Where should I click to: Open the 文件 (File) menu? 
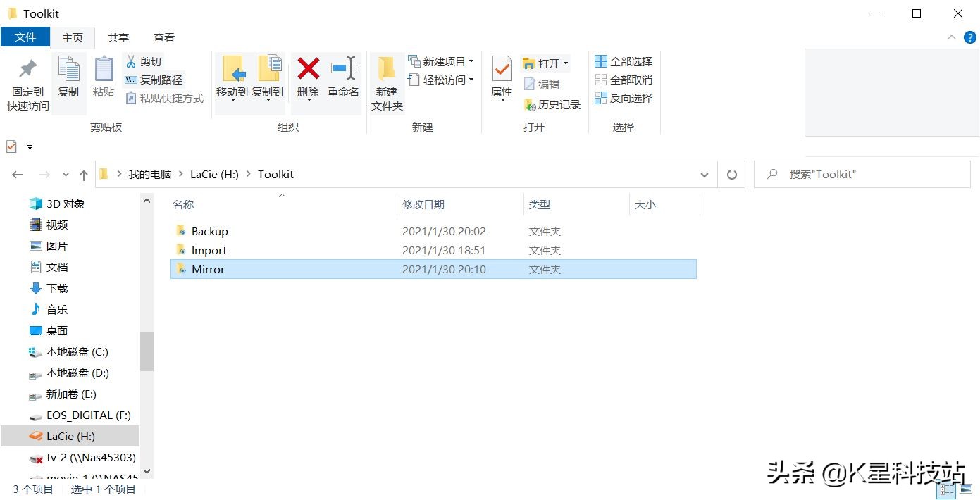(25, 37)
